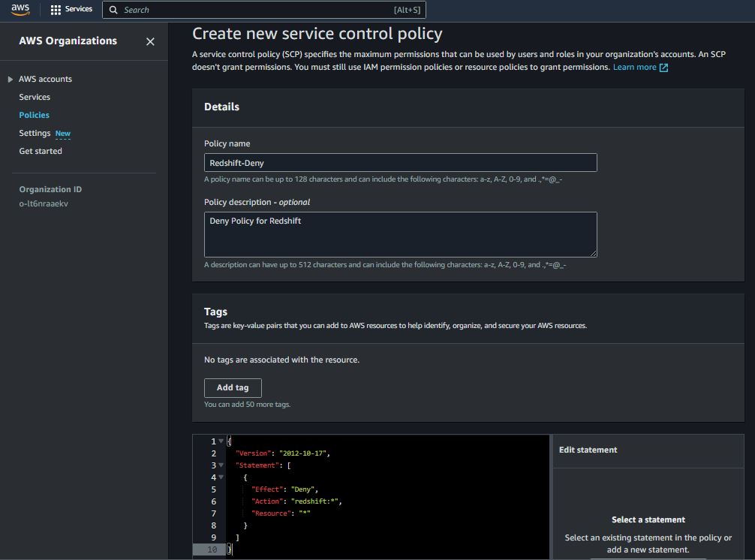Screen dimensions: 755x560
Task: Open Settings in the sidebar
Action: click(x=35, y=133)
